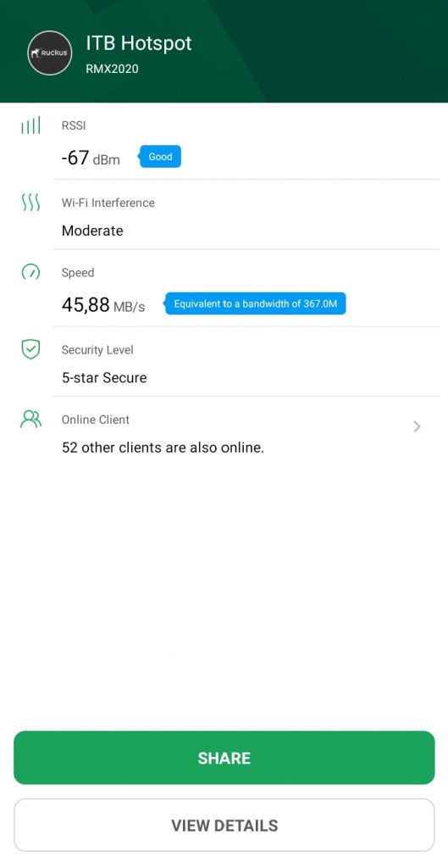Screen dimensions: 448x868
Task: Open the -67 dBm RSSI value
Action: (x=90, y=159)
